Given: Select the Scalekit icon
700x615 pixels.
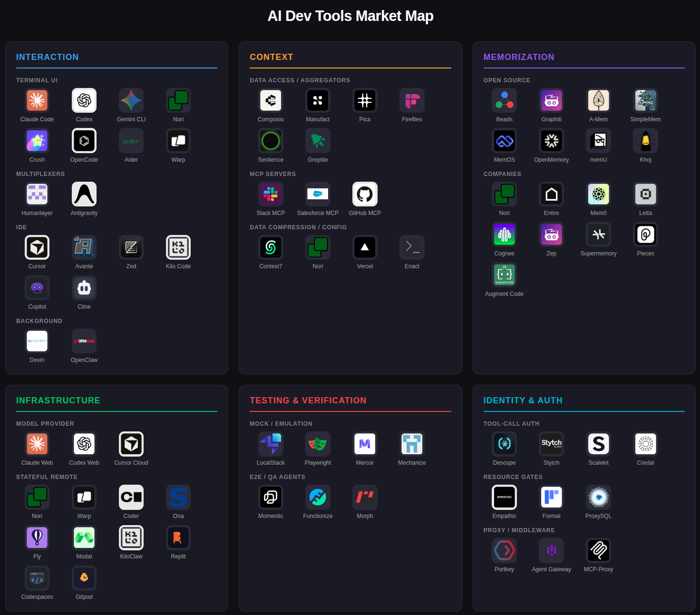Looking at the screenshot, I should [599, 444].
